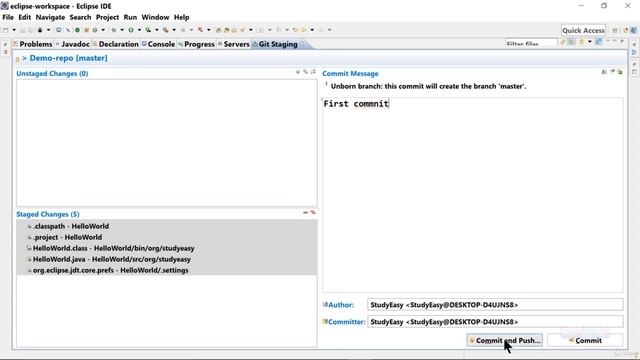Minimize the Git Staging view panel
Image resolution: width=640 pixels, height=360 pixels.
pos(608,41)
